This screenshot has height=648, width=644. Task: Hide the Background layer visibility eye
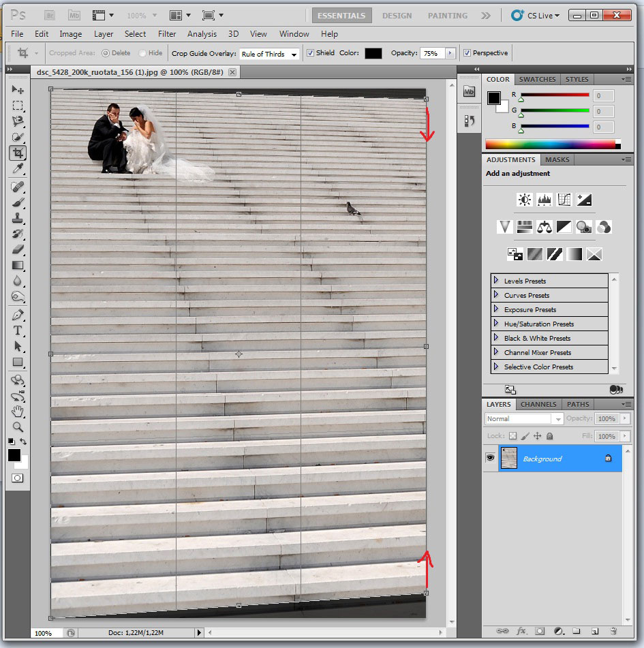pyautogui.click(x=490, y=459)
